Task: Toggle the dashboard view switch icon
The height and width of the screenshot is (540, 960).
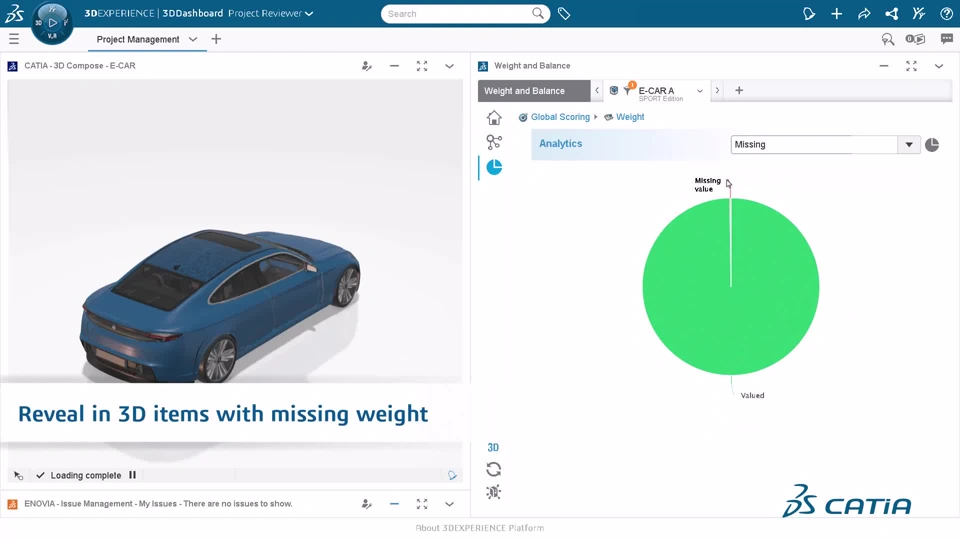Action: pos(915,39)
